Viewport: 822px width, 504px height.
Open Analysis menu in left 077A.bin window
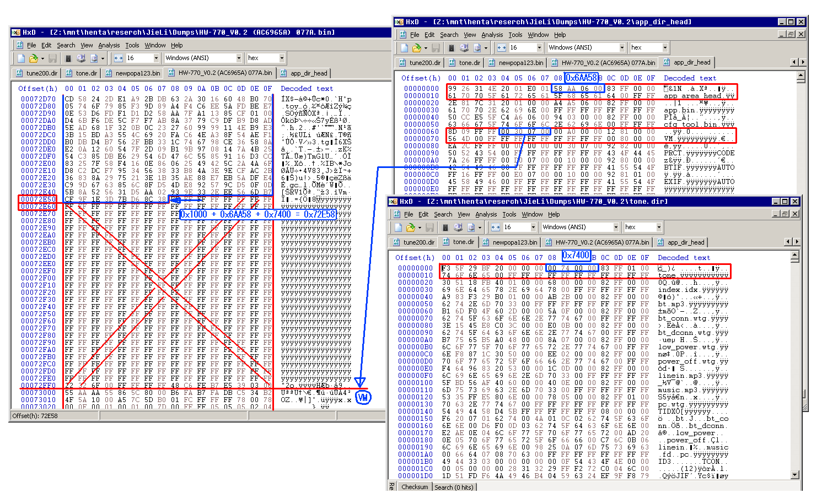pos(109,45)
